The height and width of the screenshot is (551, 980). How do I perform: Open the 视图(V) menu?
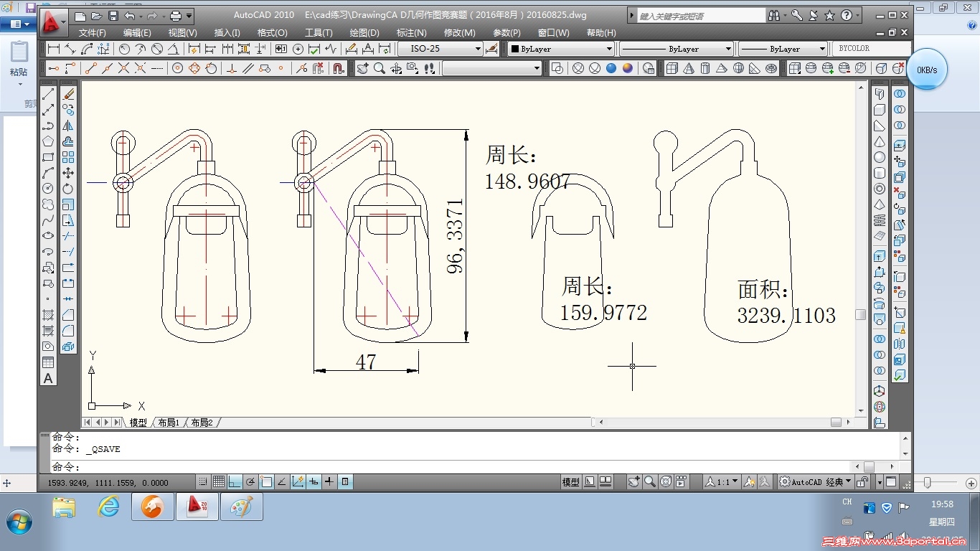click(x=183, y=33)
